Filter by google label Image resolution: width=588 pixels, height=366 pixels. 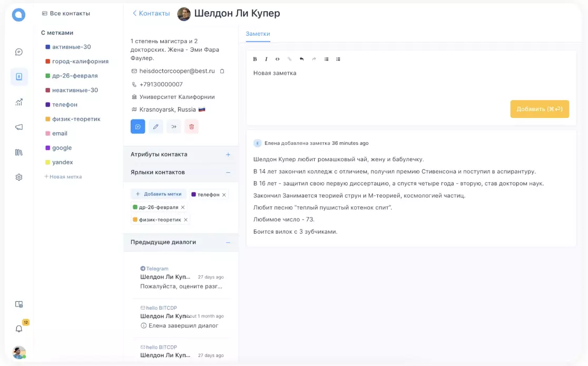(x=58, y=148)
